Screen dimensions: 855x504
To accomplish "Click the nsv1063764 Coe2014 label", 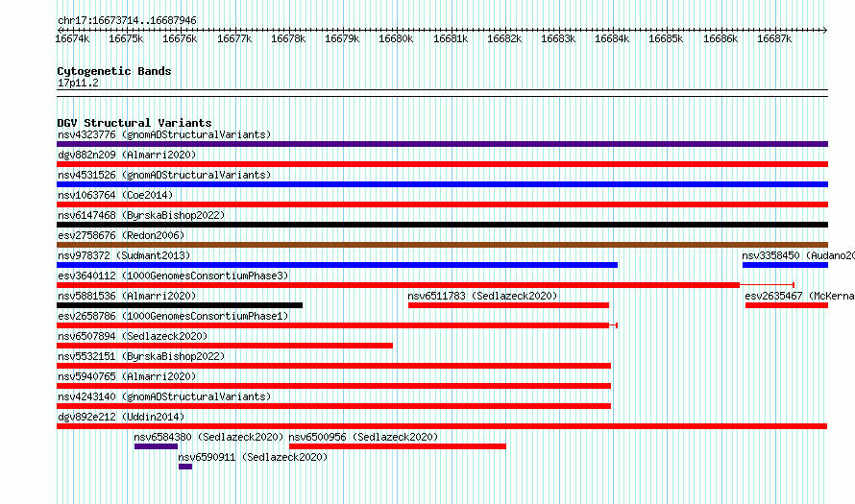I will (115, 195).
